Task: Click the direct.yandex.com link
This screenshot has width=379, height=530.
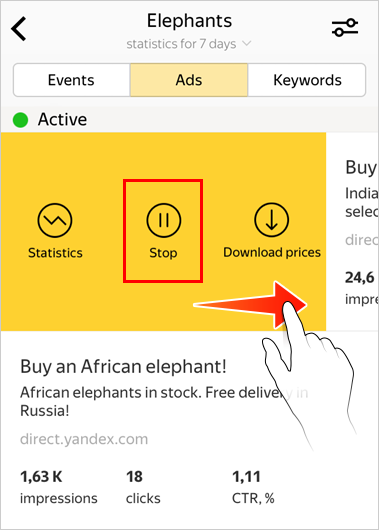Action: (x=84, y=439)
